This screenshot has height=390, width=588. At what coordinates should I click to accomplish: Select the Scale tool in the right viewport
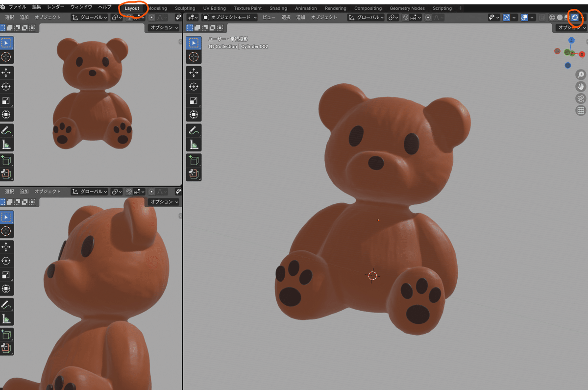pyautogui.click(x=194, y=101)
